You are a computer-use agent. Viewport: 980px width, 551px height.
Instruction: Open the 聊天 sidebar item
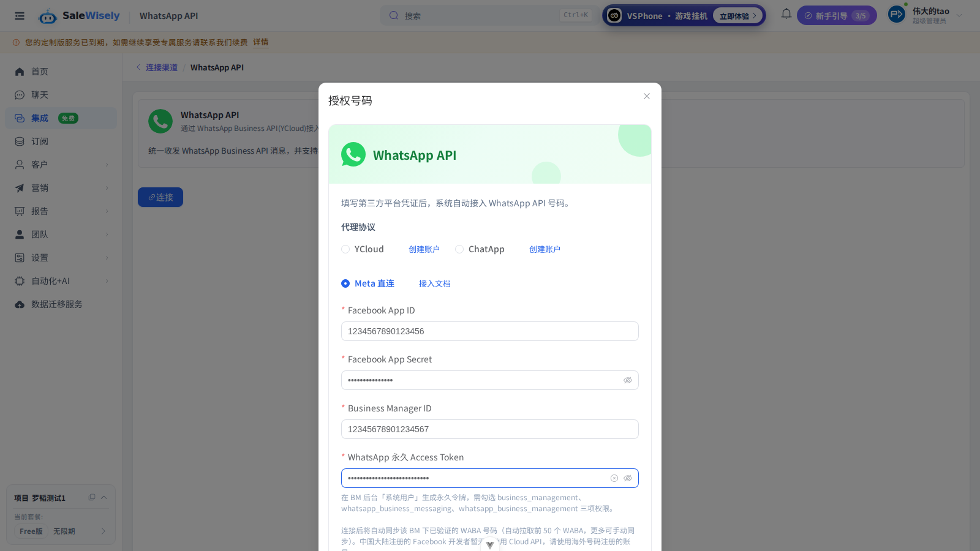coord(61,95)
